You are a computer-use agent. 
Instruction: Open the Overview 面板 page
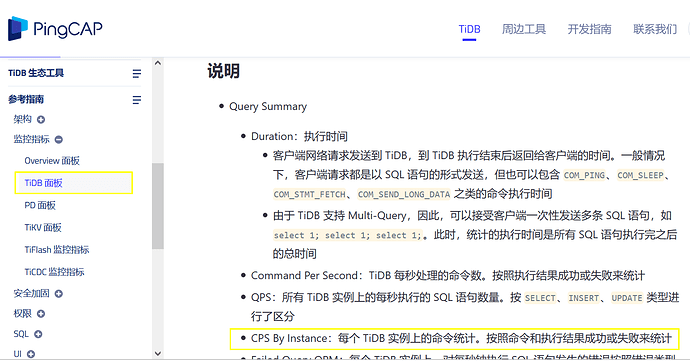pyautogui.click(x=52, y=161)
